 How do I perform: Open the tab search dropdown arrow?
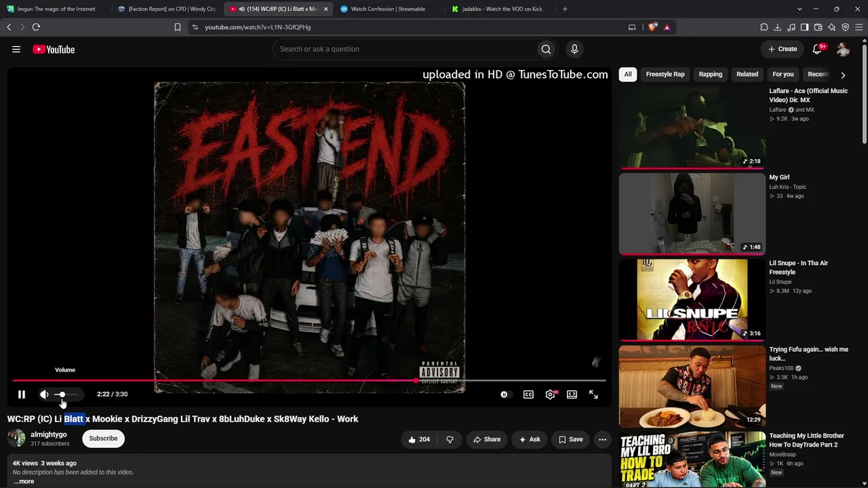tap(800, 9)
